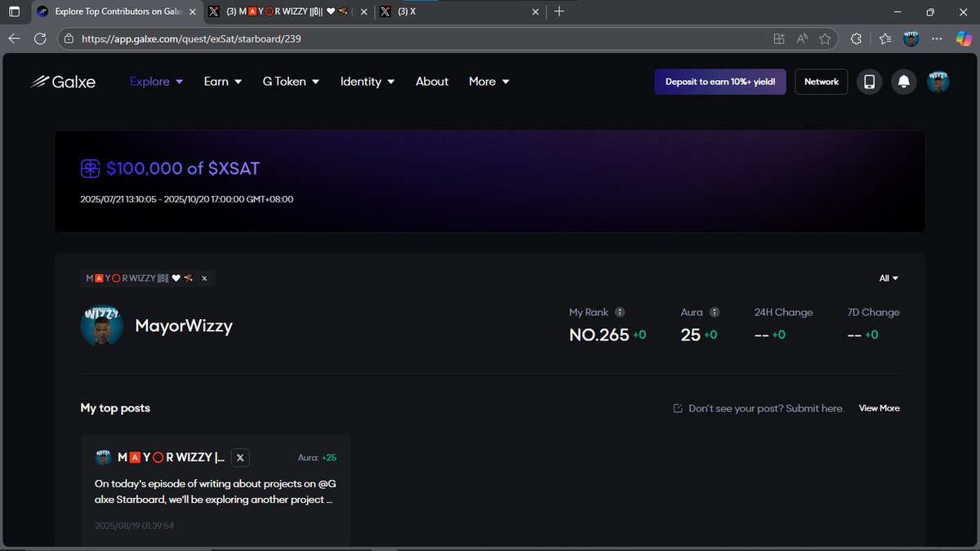Image resolution: width=980 pixels, height=551 pixels.
Task: Open the browser apps grid icon in address bar
Action: [779, 38]
